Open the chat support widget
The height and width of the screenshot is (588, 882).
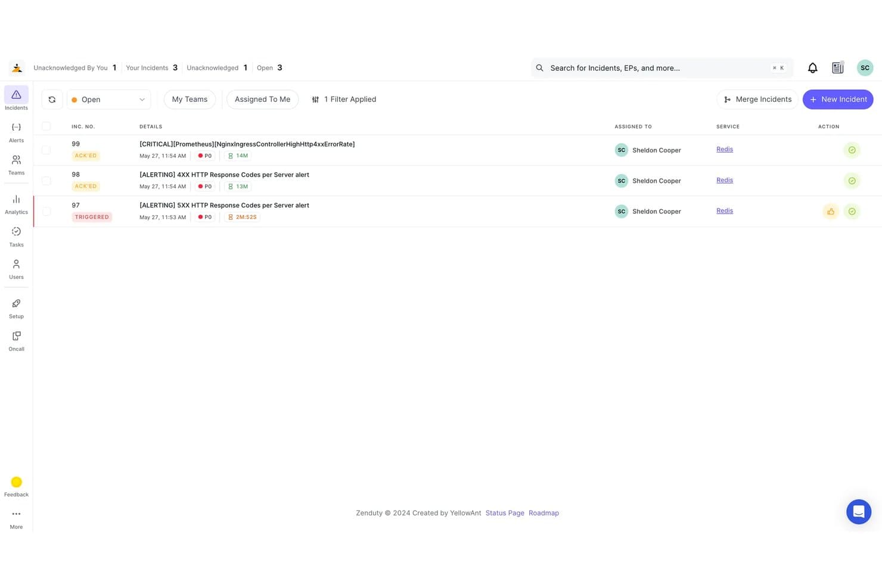(x=859, y=512)
